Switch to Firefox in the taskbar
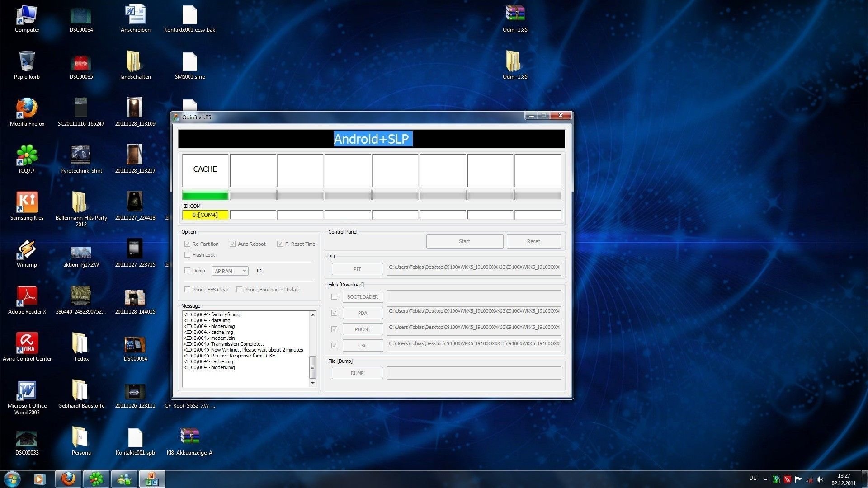This screenshot has height=488, width=868. [x=68, y=479]
